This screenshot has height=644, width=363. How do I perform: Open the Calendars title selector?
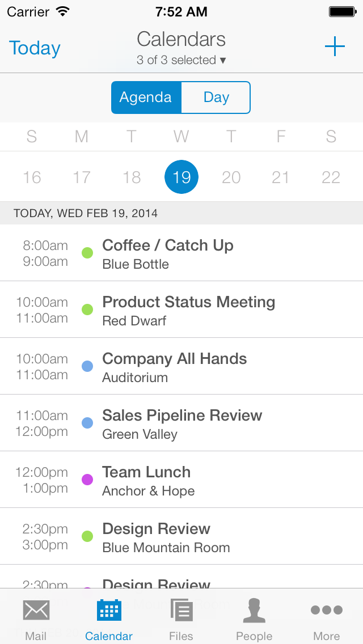(x=181, y=39)
